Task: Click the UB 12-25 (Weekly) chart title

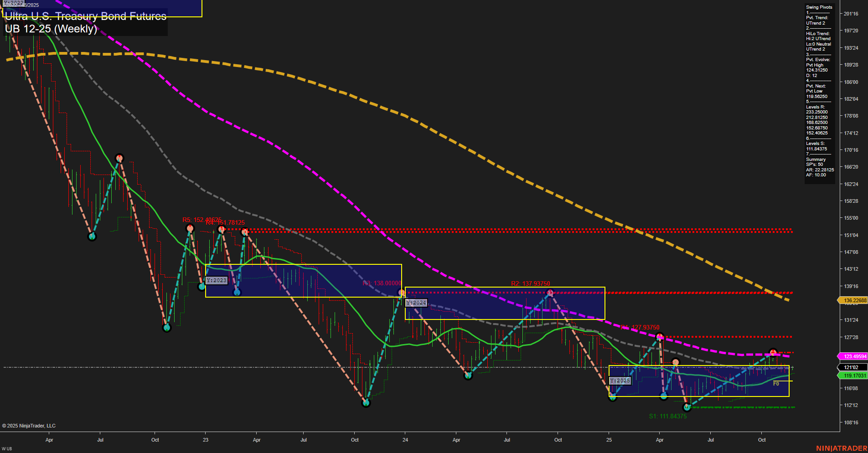Action: (51, 28)
